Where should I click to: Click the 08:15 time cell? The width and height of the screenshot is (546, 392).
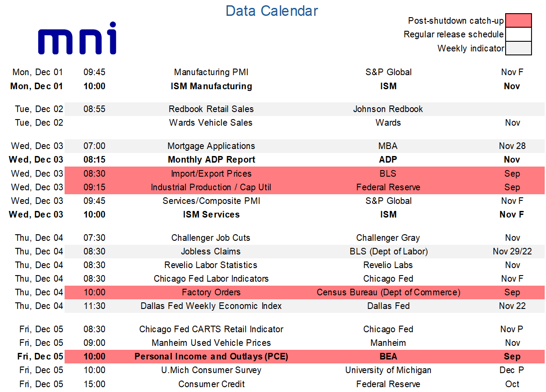[94, 160]
